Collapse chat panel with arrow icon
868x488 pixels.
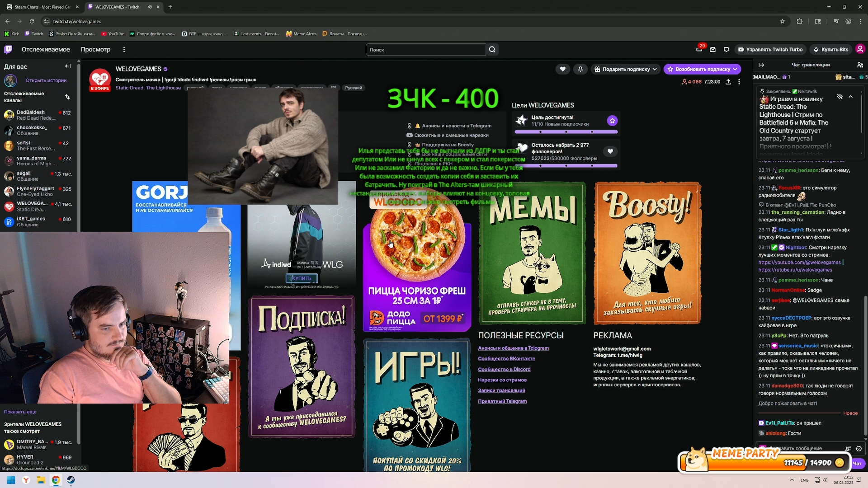[761, 65]
